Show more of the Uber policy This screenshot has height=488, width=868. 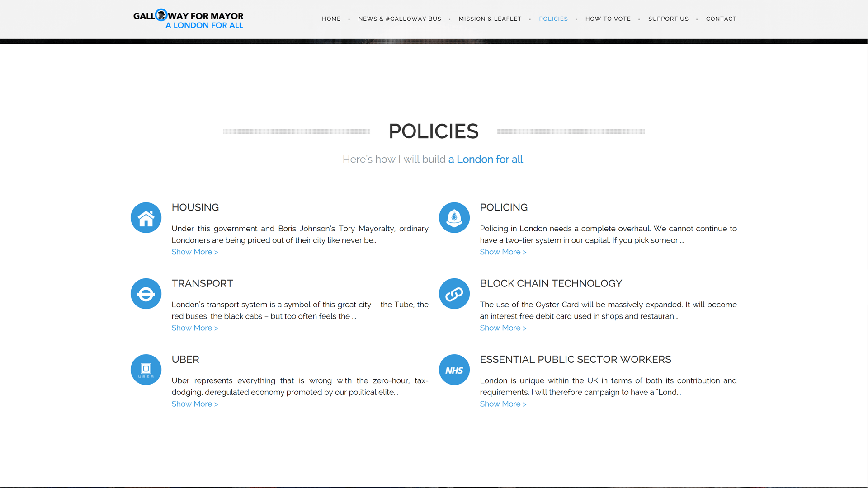coord(194,404)
